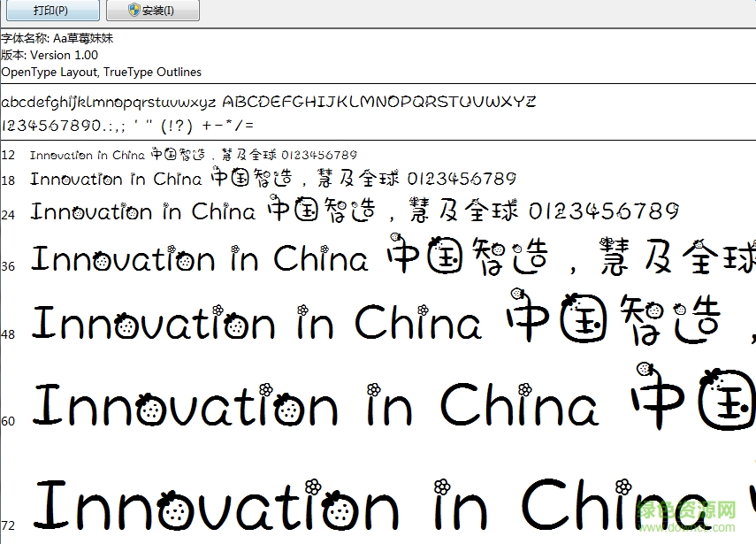Click the size 36 sample line

(x=393, y=256)
